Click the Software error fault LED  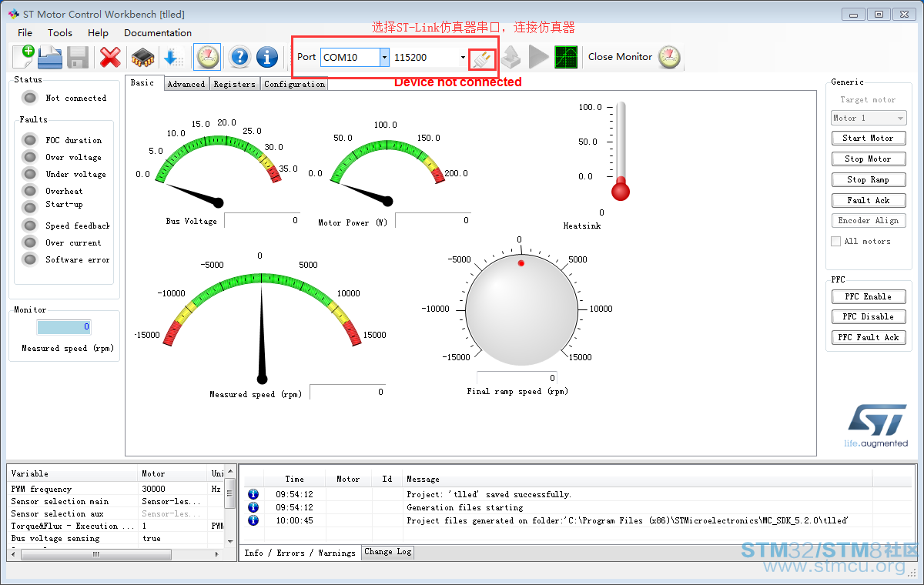[30, 259]
